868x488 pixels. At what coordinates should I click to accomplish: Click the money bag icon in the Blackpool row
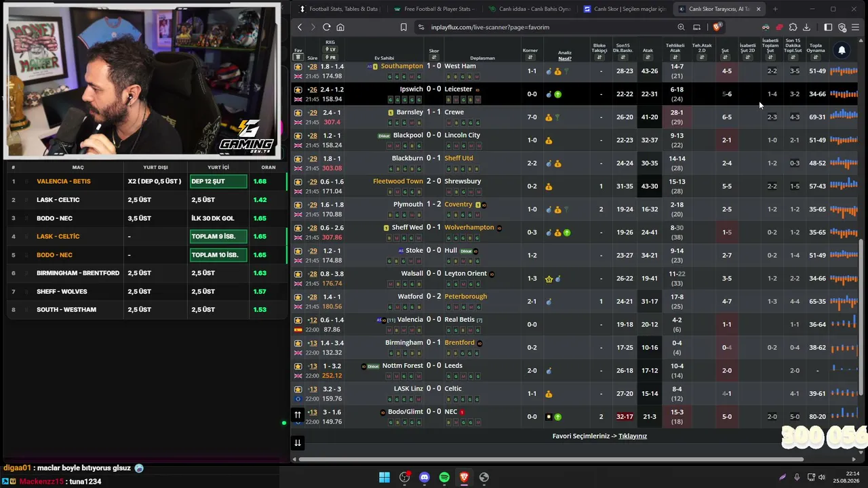(549, 140)
